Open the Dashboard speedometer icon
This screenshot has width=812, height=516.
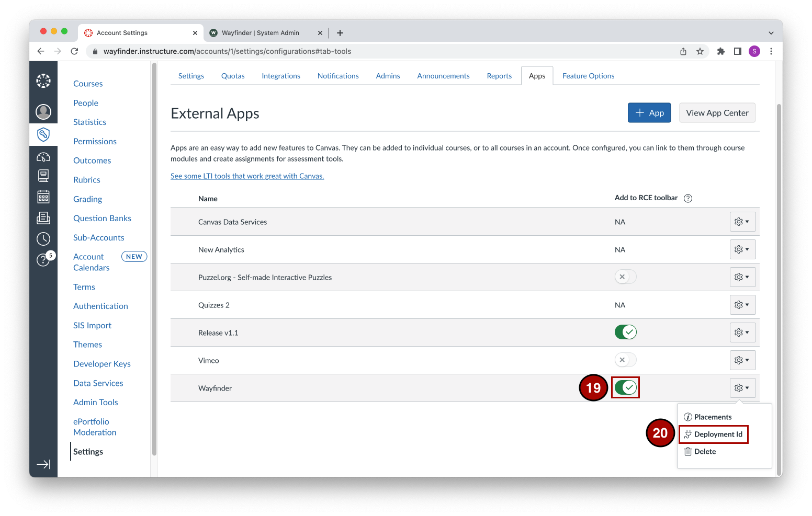pos(43,157)
